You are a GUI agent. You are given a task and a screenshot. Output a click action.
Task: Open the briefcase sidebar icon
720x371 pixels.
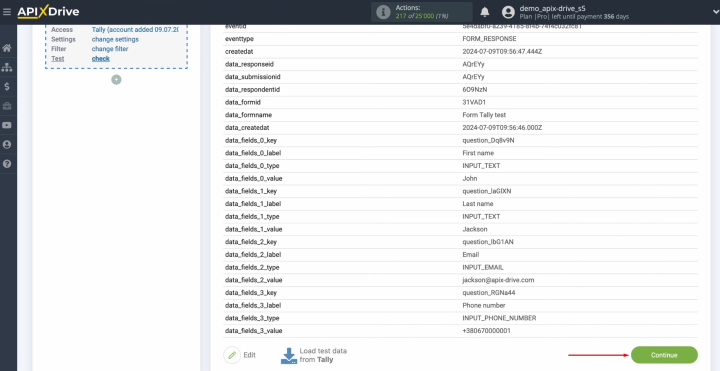click(7, 106)
